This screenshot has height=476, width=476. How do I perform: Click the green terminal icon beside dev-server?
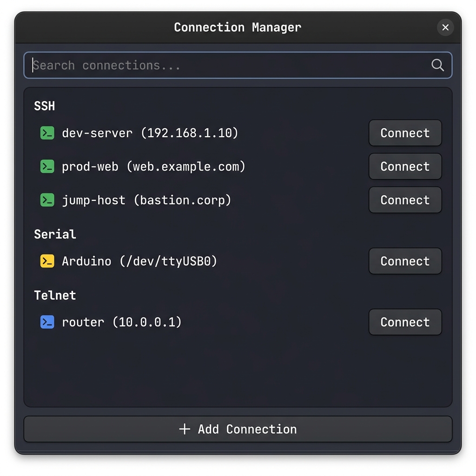point(47,133)
